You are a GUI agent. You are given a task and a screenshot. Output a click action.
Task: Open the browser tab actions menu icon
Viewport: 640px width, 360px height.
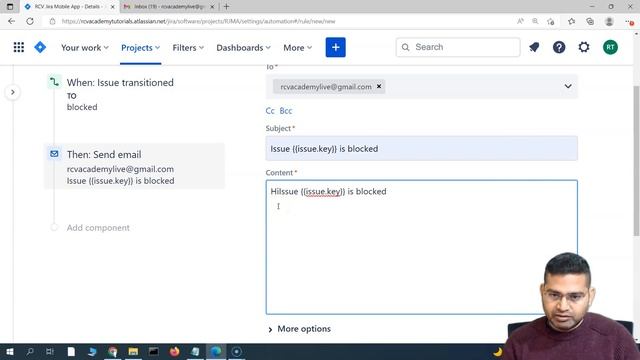coord(10,7)
